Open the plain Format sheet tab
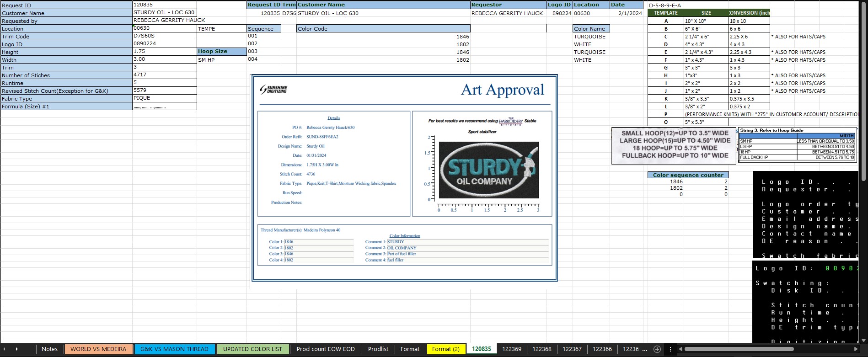The image size is (868, 357). click(x=410, y=349)
